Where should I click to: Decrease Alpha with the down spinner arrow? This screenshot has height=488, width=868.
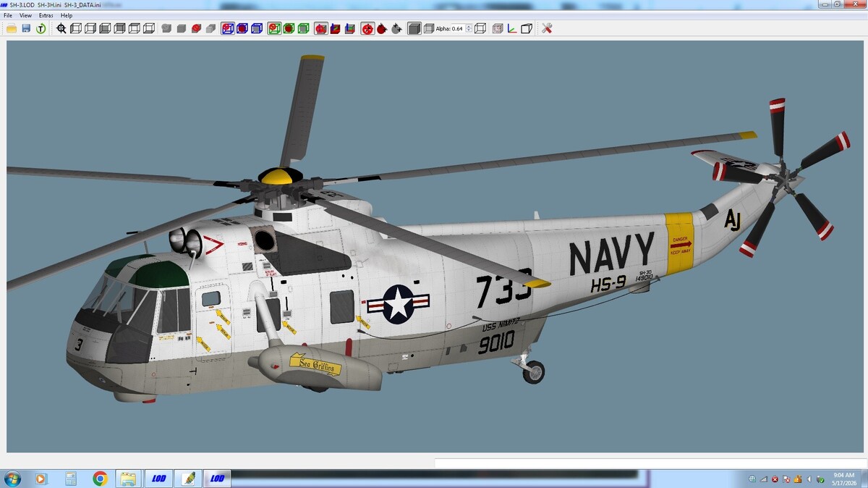[x=469, y=31]
